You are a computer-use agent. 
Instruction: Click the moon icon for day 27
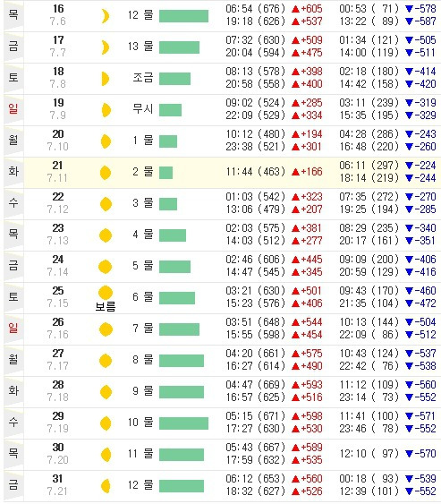106,361
